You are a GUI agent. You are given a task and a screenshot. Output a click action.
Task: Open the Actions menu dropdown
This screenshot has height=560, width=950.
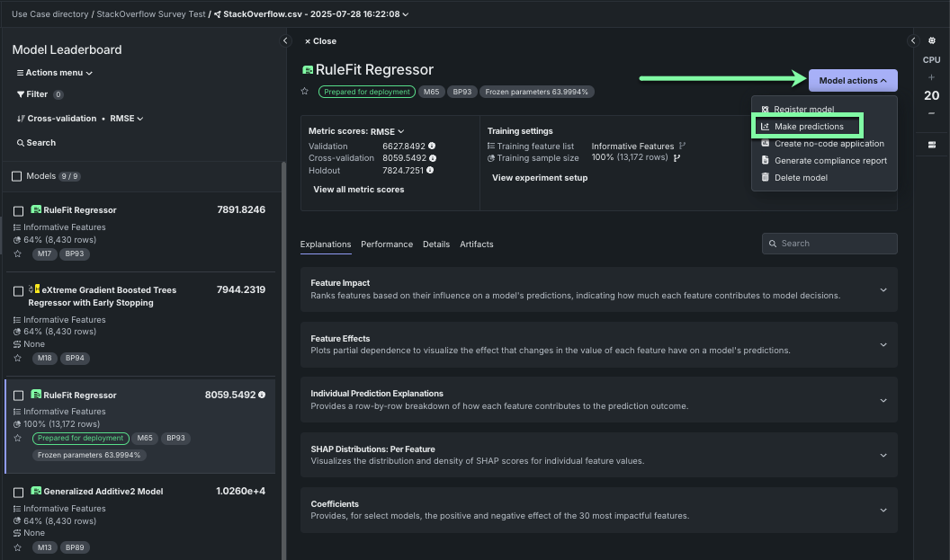(54, 73)
